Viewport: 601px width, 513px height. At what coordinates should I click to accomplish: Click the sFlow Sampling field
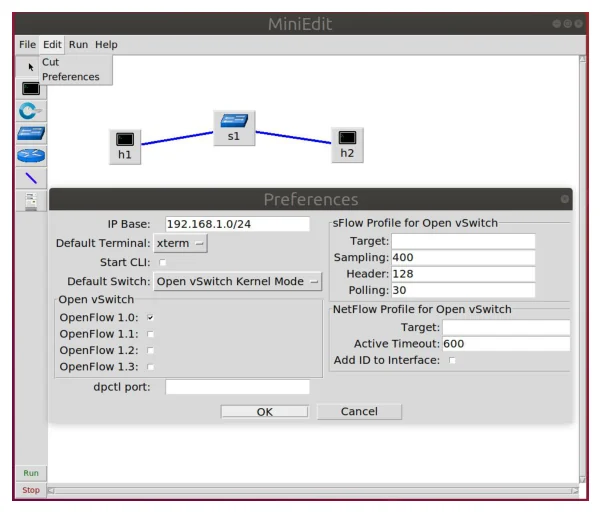pyautogui.click(x=463, y=258)
